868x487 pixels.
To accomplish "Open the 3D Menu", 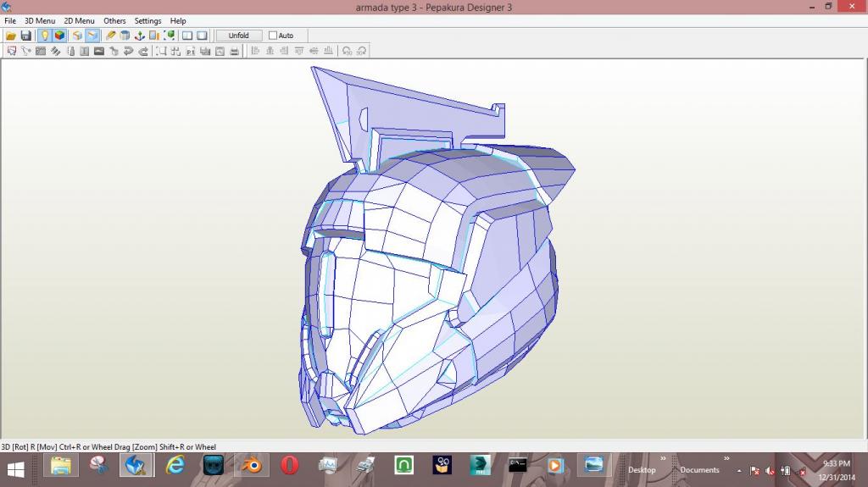I will [x=40, y=20].
